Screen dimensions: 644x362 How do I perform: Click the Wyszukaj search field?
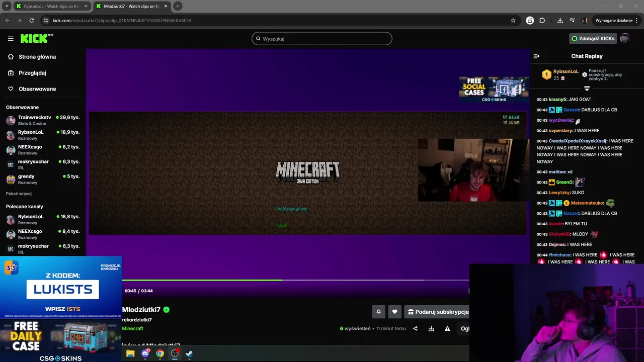click(322, 39)
